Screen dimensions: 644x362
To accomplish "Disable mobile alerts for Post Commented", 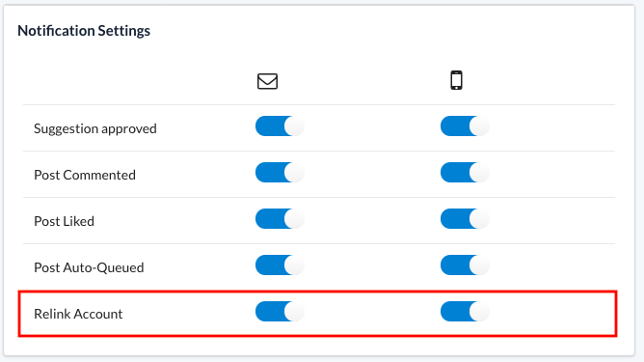I will [465, 173].
